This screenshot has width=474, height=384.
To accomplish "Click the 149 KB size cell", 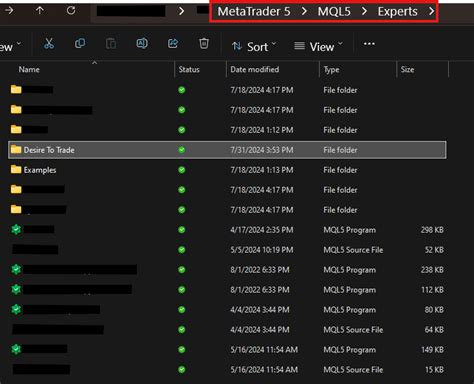I will click(x=432, y=350).
